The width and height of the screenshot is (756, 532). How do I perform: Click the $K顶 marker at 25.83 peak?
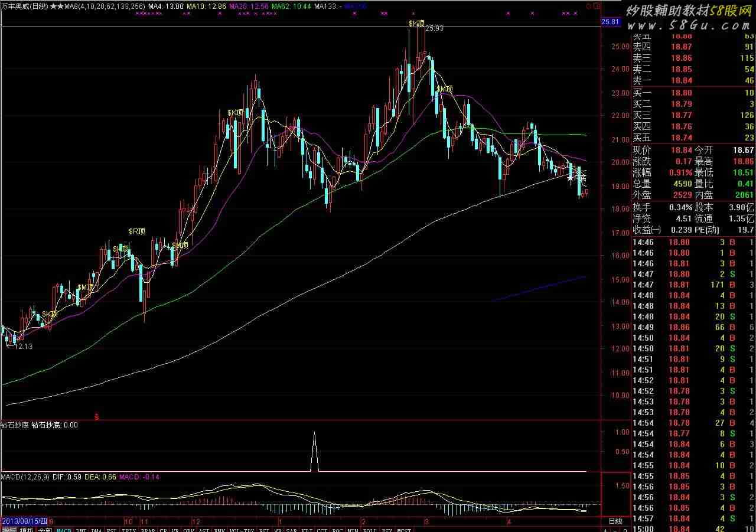[x=416, y=24]
